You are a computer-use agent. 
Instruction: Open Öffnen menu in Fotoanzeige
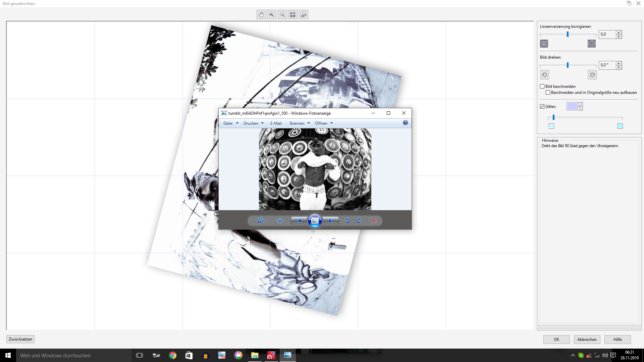click(x=324, y=123)
